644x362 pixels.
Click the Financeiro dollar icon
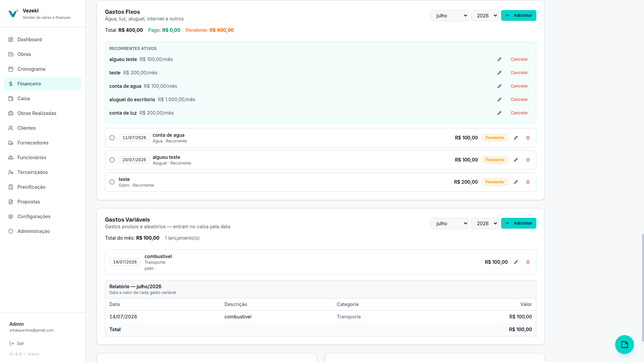(11, 84)
